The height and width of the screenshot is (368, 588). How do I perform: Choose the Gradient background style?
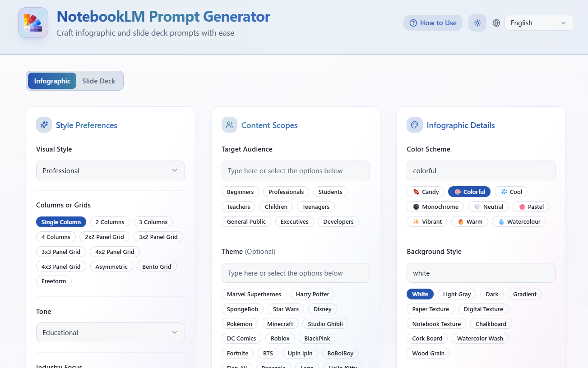(x=525, y=294)
